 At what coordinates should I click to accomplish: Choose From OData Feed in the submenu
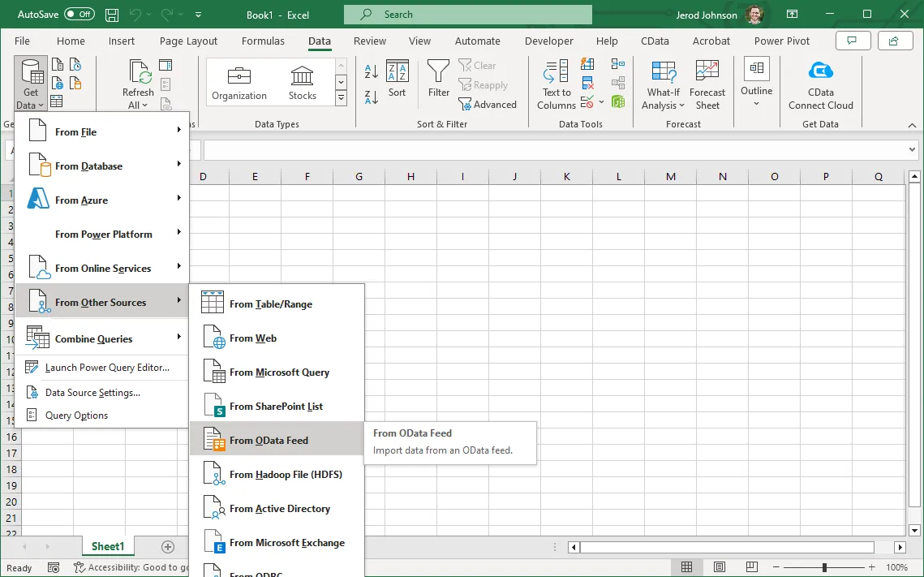[269, 440]
